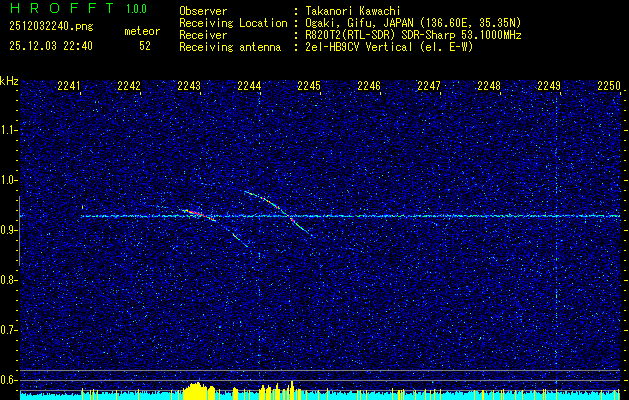This screenshot has width=629, height=400.
Task: Click the 'Receiver' field label
Action: [203, 35]
